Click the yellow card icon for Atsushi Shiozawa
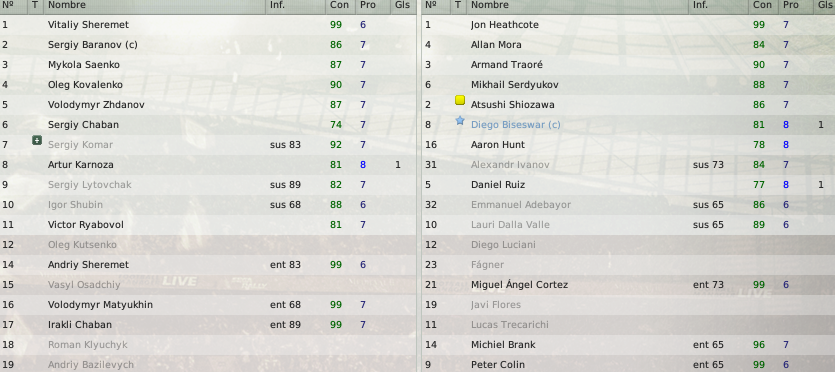 [x=460, y=100]
